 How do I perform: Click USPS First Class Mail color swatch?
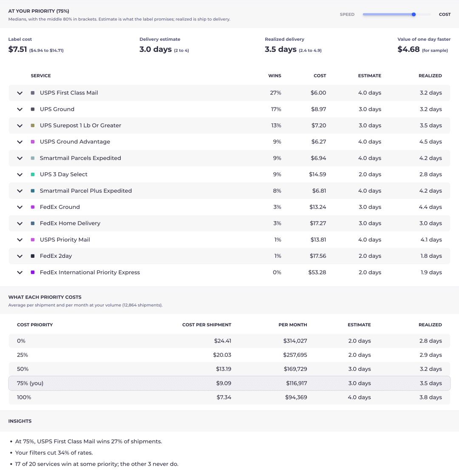(33, 93)
